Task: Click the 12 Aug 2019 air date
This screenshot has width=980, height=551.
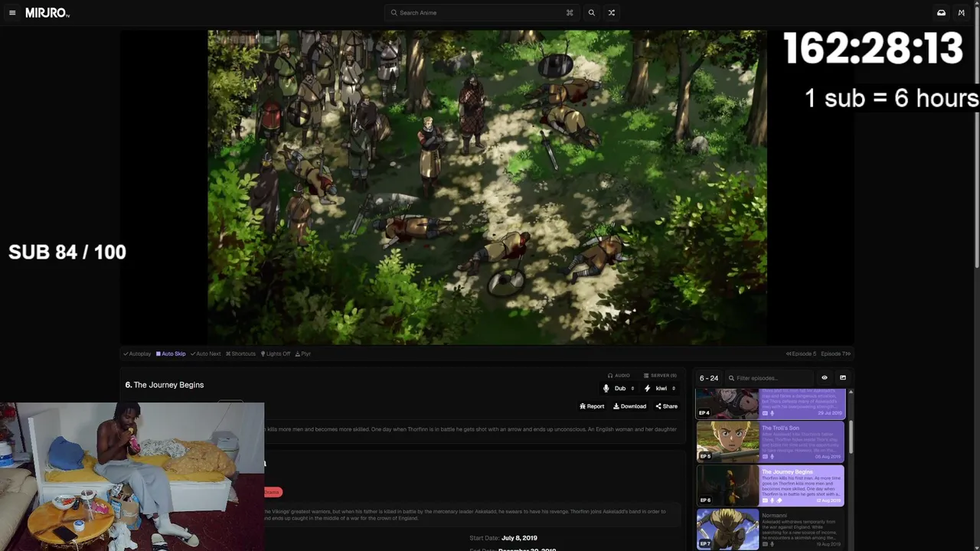Action: (x=828, y=500)
